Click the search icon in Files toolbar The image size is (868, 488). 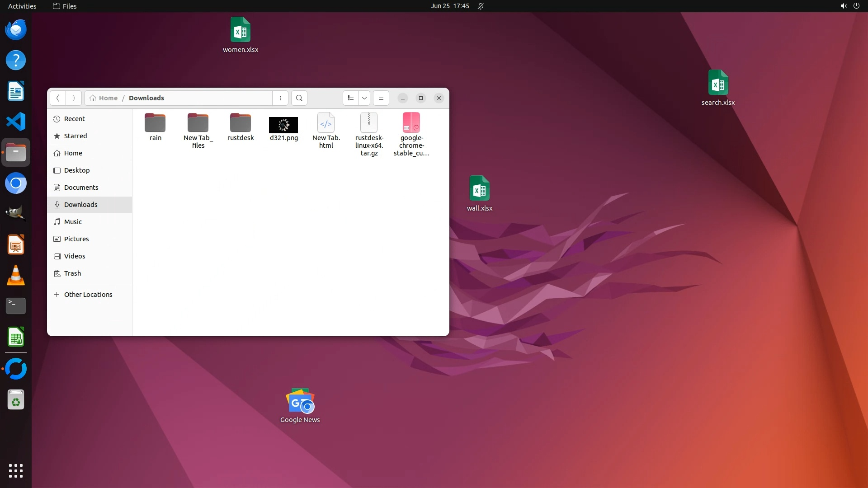coord(299,98)
